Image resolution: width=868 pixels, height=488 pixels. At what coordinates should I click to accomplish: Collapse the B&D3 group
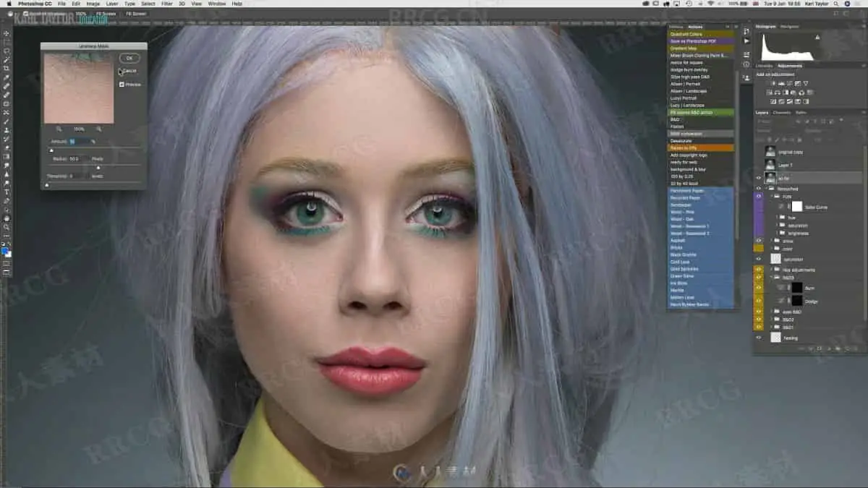(x=772, y=277)
